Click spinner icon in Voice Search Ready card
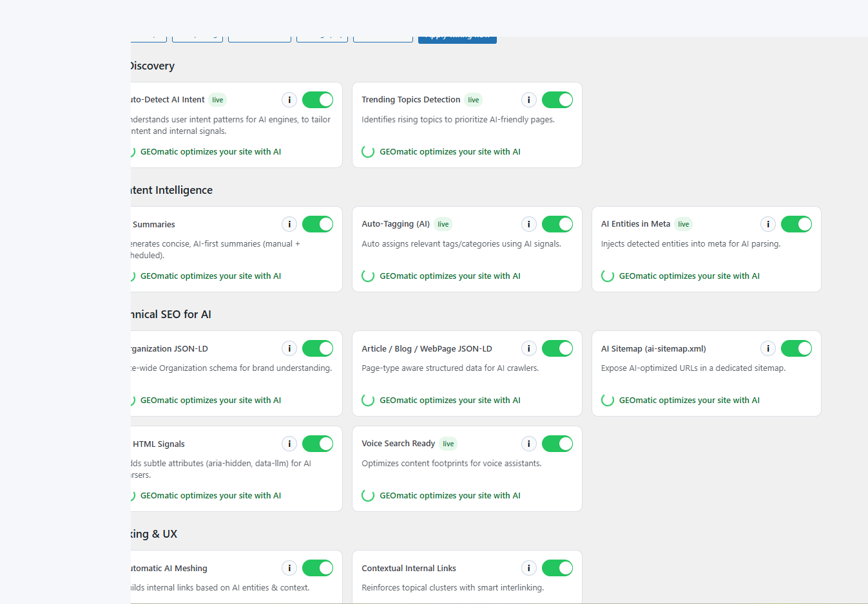The width and height of the screenshot is (868, 604). tap(368, 496)
